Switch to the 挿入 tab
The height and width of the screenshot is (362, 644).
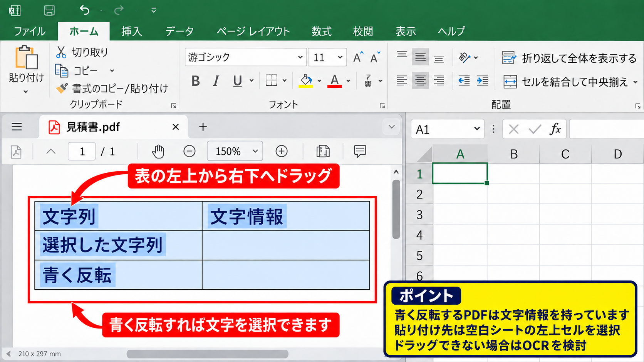(132, 31)
